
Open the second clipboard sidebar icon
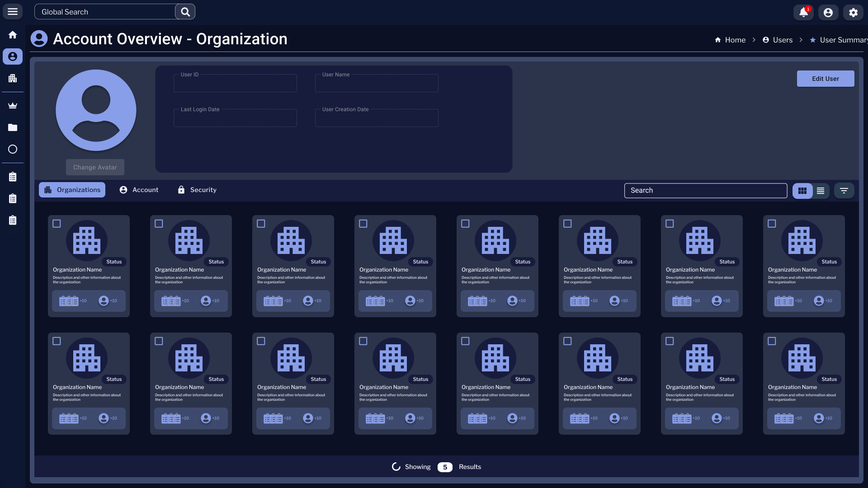tap(13, 198)
